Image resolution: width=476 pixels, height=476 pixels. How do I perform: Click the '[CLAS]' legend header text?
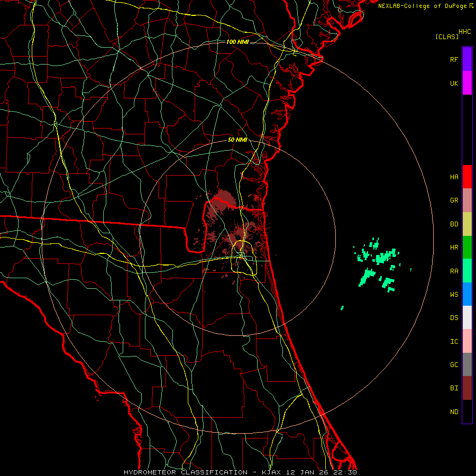pos(447,36)
